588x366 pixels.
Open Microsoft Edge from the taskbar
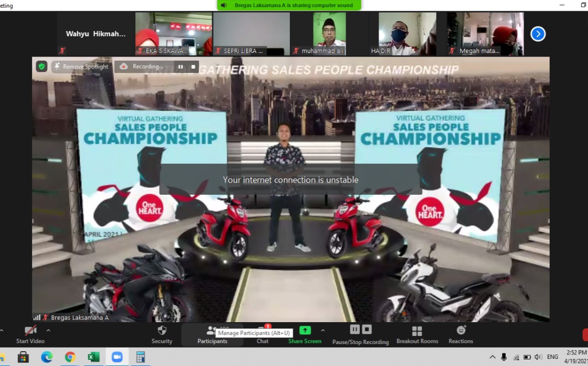pos(46,357)
